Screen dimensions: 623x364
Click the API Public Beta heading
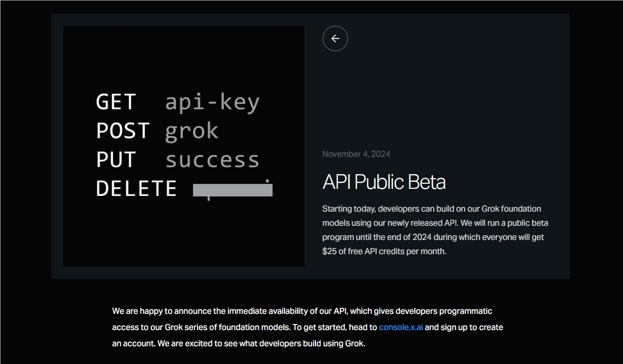(x=384, y=182)
